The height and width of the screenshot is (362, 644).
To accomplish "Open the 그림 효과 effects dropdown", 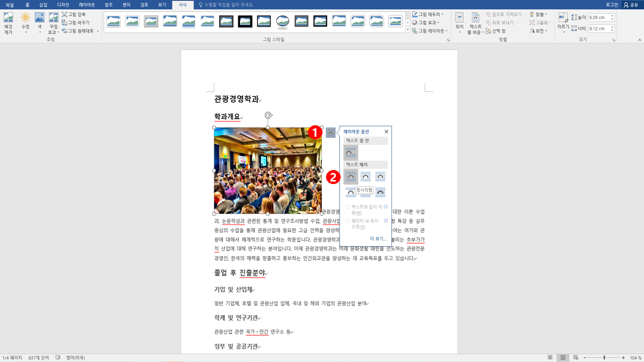I will pos(426,23).
